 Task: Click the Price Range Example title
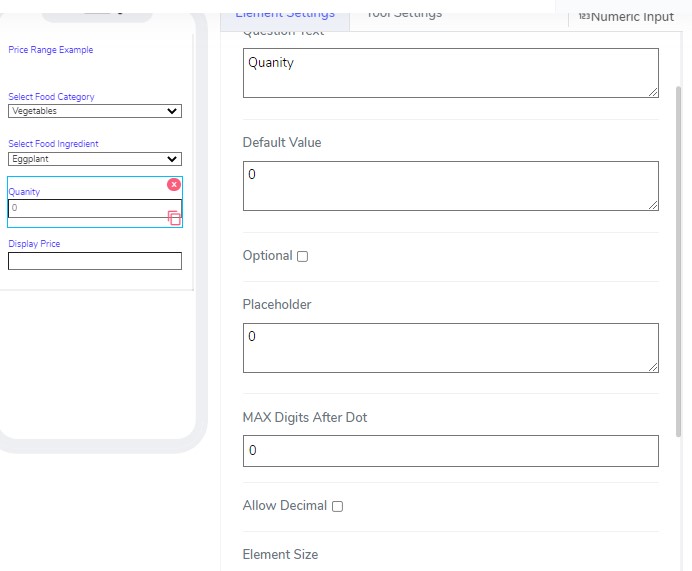tap(51, 50)
